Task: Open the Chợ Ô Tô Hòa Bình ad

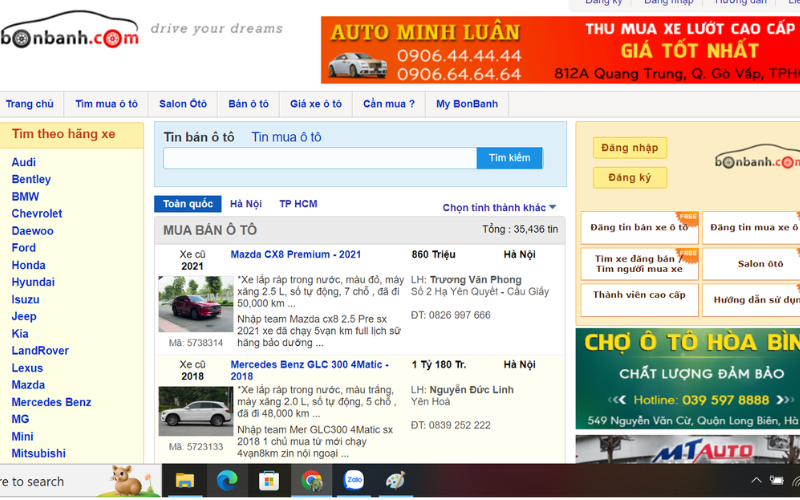Action: [688, 379]
